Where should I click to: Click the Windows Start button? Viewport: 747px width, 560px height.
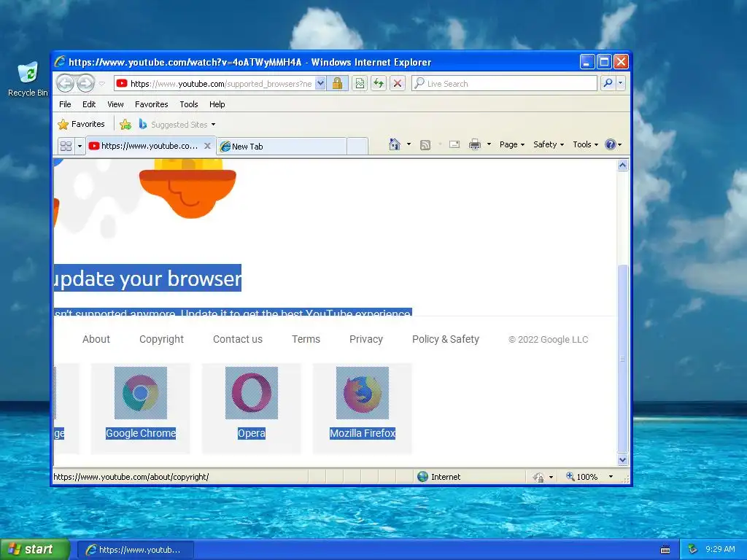point(34,550)
